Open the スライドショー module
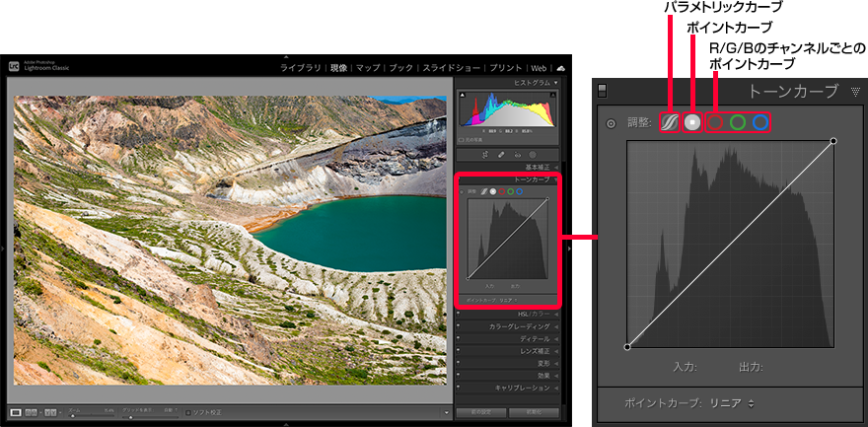This screenshot has width=868, height=427. (x=451, y=68)
